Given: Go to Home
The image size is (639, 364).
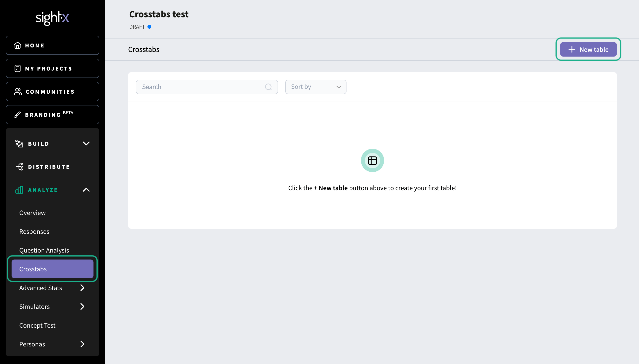Looking at the screenshot, I should coord(53,45).
